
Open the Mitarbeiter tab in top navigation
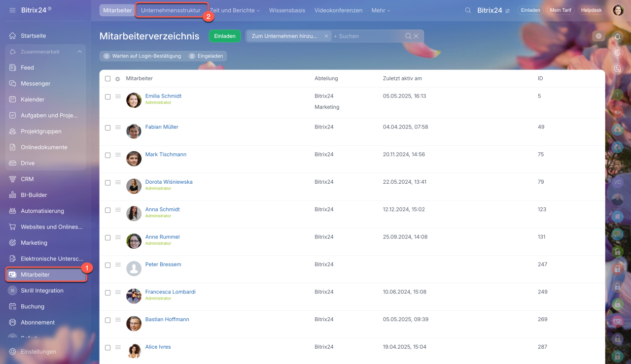coord(117,10)
